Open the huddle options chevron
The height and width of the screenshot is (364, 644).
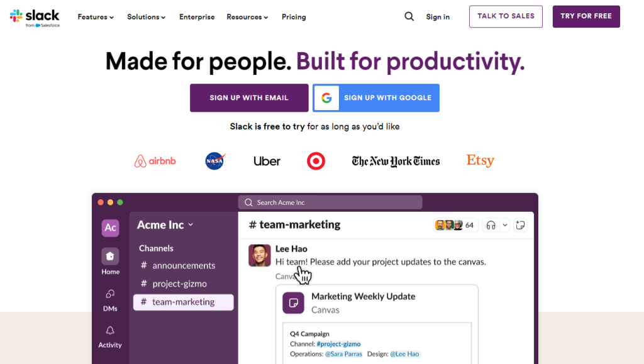505,224
